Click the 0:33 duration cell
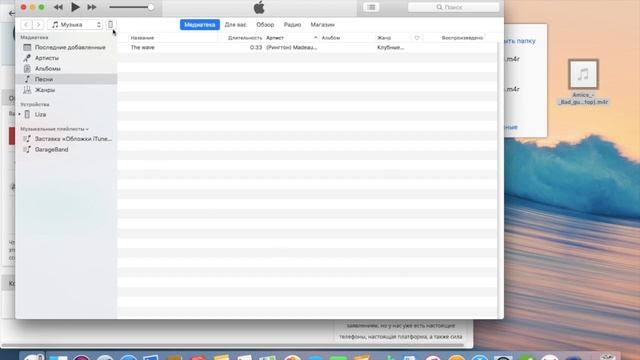The image size is (640, 360). click(256, 47)
